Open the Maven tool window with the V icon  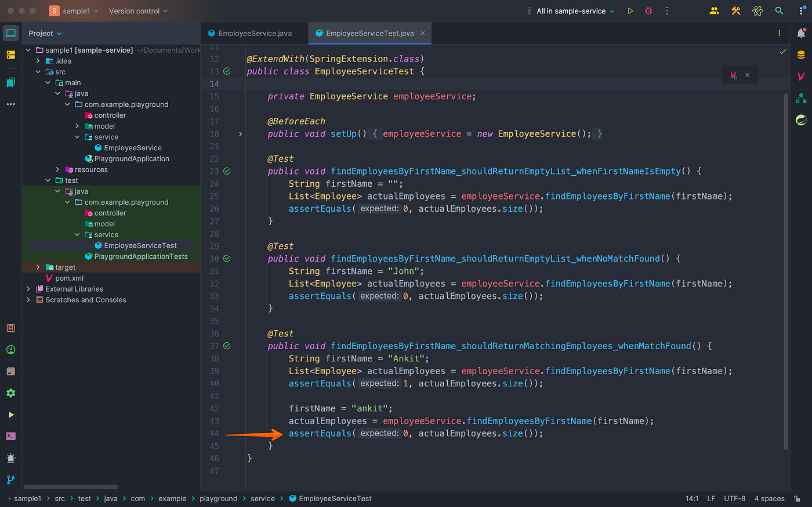[x=802, y=76]
